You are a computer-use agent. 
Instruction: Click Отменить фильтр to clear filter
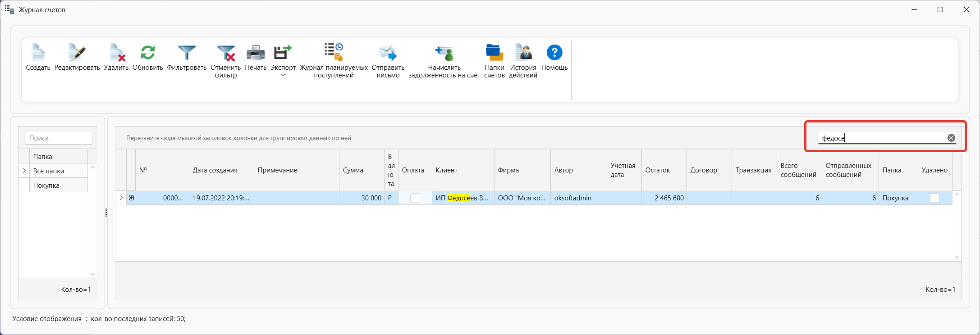(x=226, y=53)
